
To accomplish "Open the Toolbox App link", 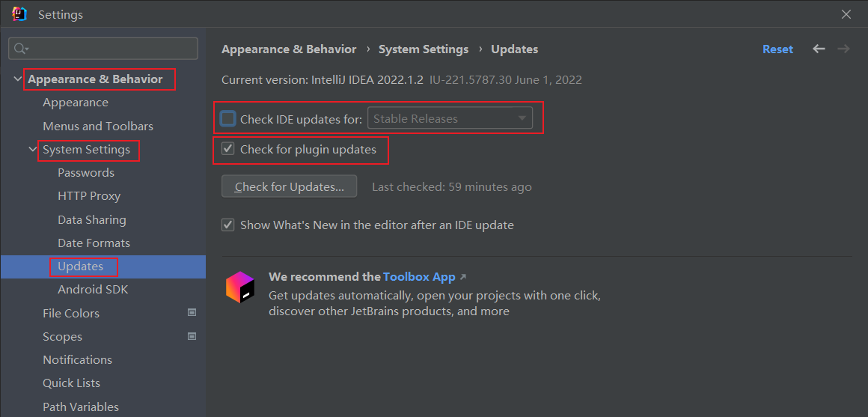I will (x=419, y=276).
